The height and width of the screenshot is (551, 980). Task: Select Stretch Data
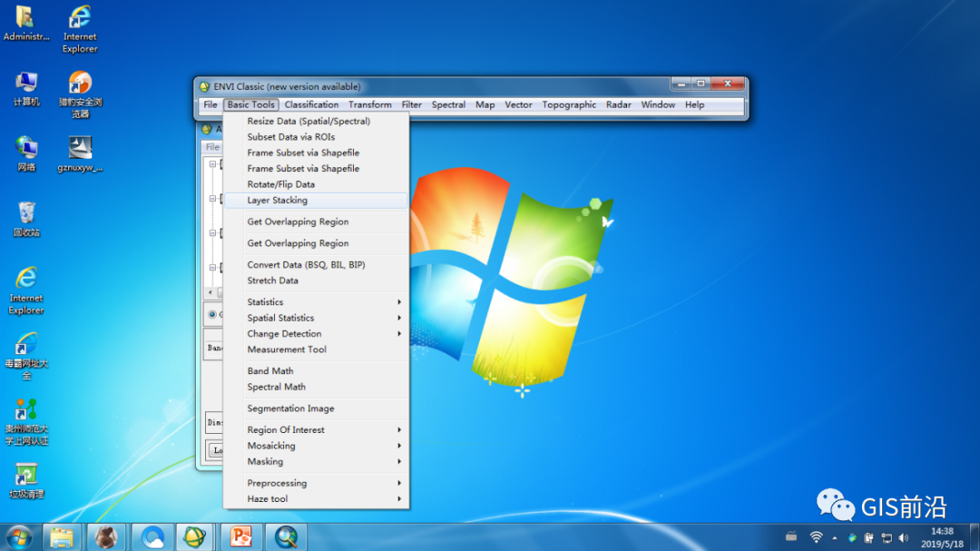(316, 280)
